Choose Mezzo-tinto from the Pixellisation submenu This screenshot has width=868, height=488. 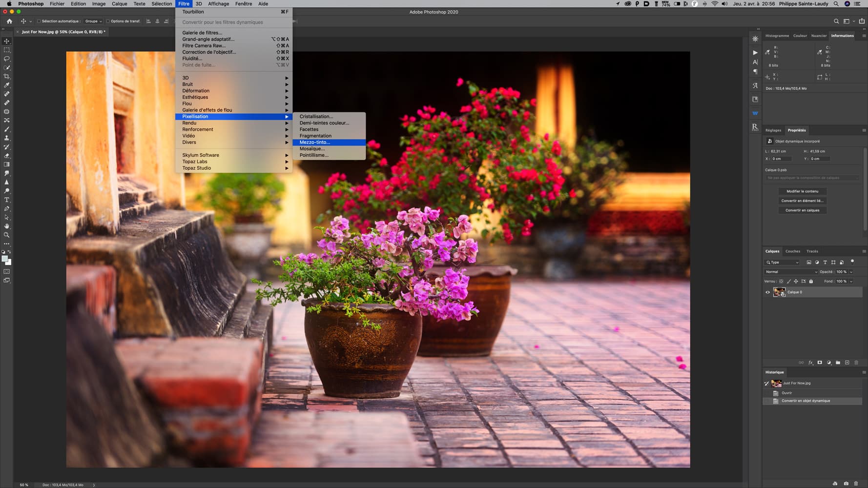pos(315,142)
